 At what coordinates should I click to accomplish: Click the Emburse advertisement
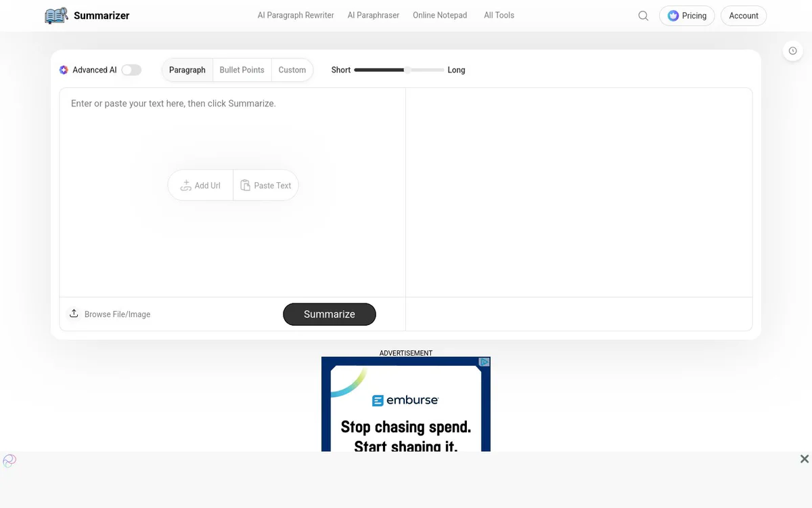click(x=406, y=404)
